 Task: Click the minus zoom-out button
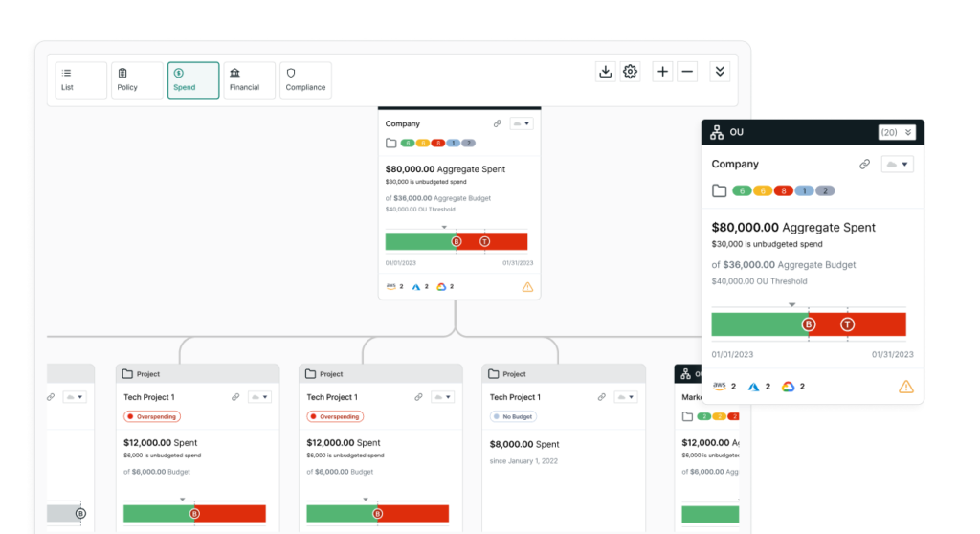pyautogui.click(x=687, y=72)
